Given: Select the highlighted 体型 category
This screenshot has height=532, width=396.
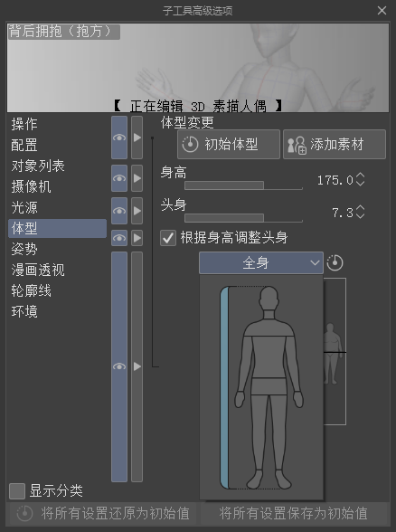Looking at the screenshot, I should [57, 228].
